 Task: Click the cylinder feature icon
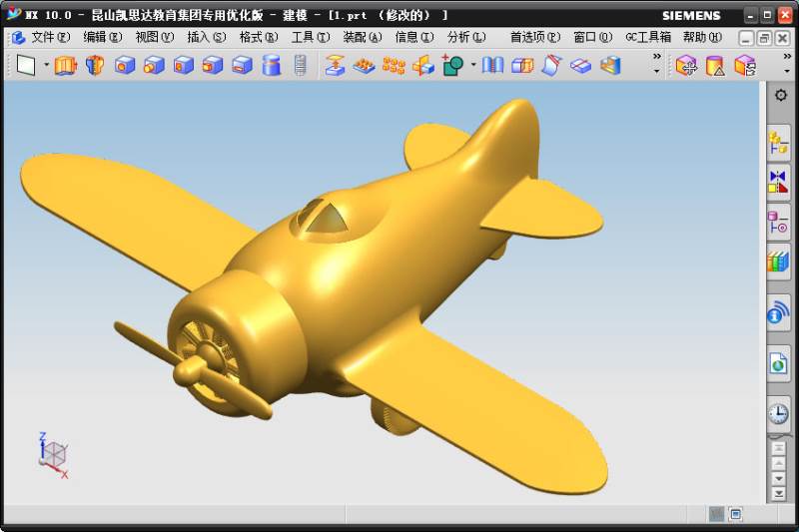[271, 66]
